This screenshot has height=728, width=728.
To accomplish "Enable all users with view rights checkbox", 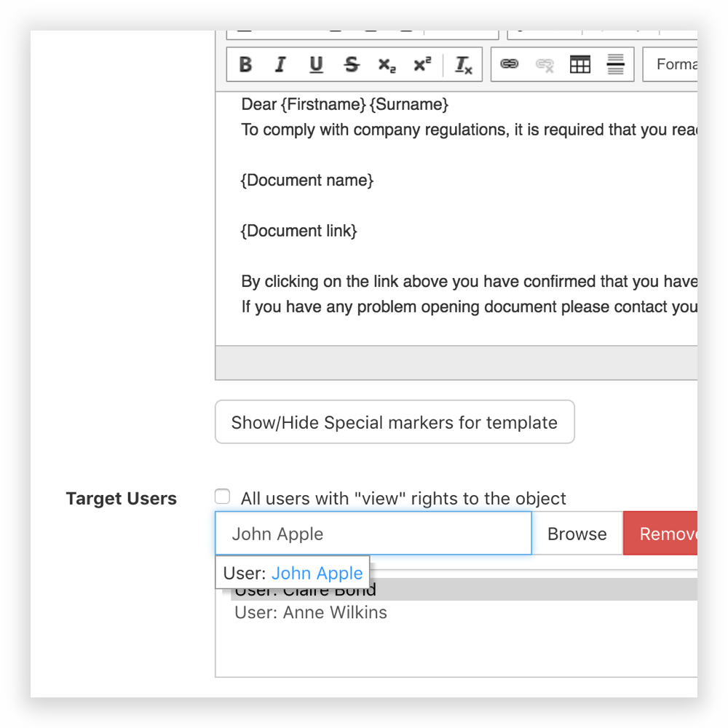I will pyautogui.click(x=222, y=496).
